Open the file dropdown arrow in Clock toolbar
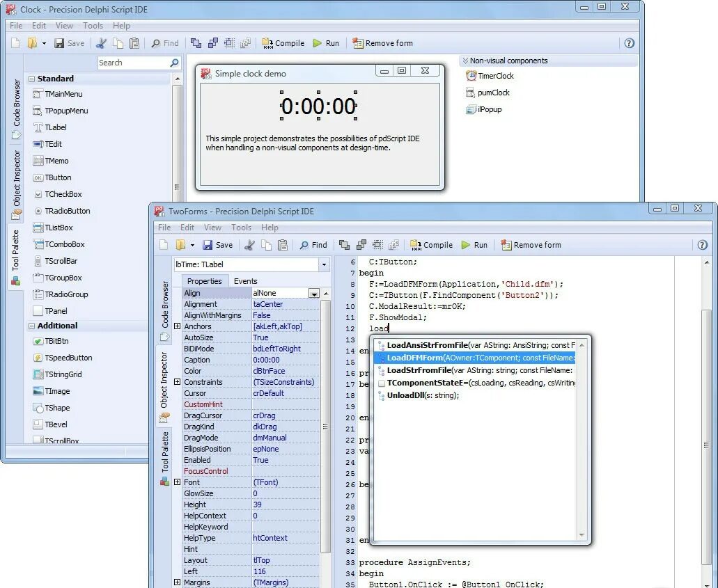The width and height of the screenshot is (718, 588). 44,43
